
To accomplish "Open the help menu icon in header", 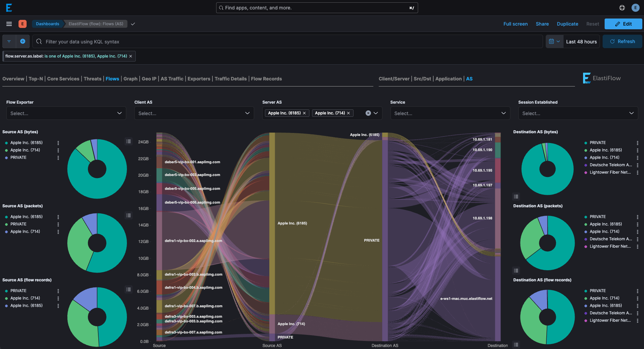I will coord(622,8).
